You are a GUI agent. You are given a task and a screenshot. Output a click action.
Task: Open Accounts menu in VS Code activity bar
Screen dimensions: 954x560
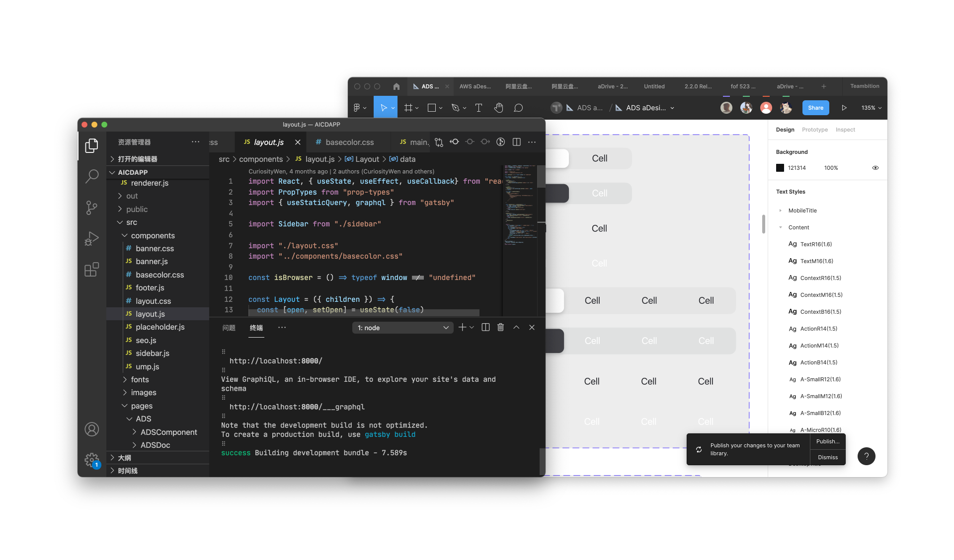[x=92, y=429]
